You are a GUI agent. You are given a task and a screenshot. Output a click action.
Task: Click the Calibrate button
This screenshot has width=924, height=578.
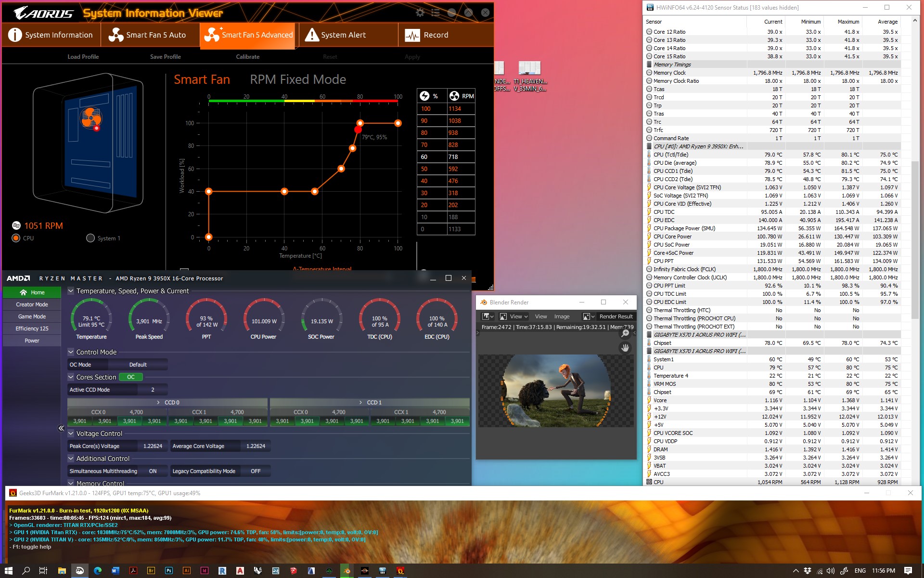247,57
